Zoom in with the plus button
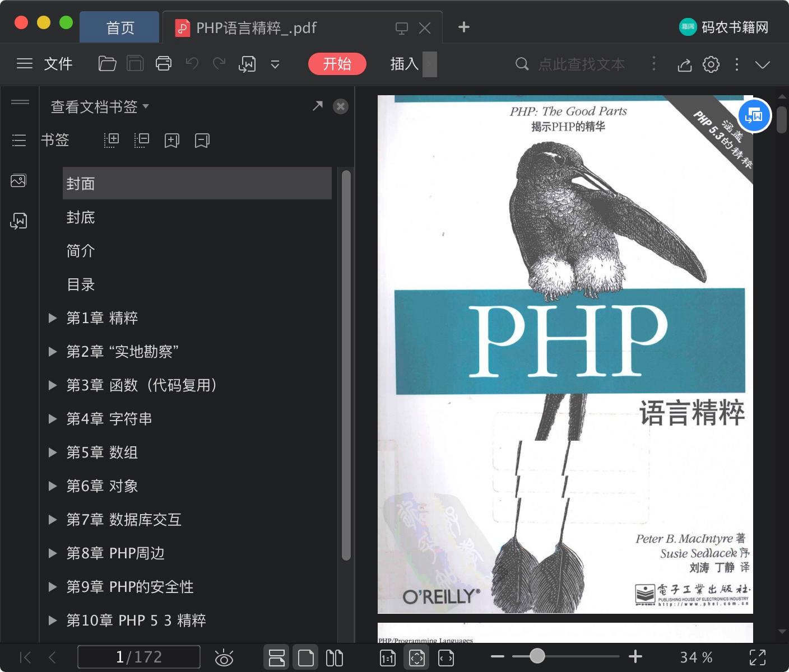 click(x=635, y=656)
